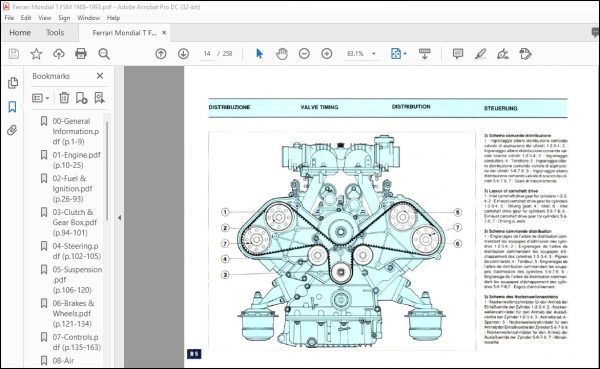This screenshot has height=369, width=600.
Task: Zoom in with plus icon
Action: tap(326, 54)
